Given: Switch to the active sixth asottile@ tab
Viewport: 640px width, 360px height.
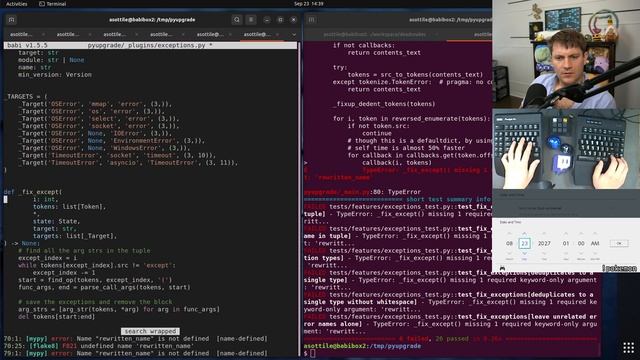Looking at the screenshot, I should (257, 35).
